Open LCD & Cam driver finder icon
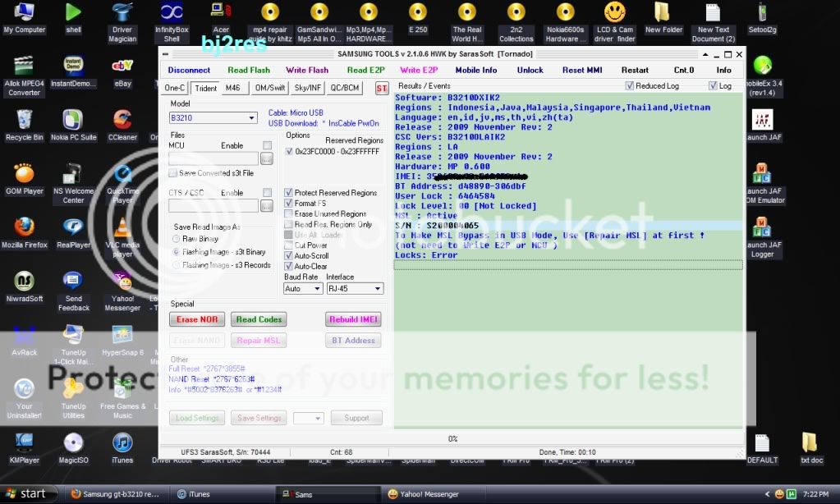 614,22
